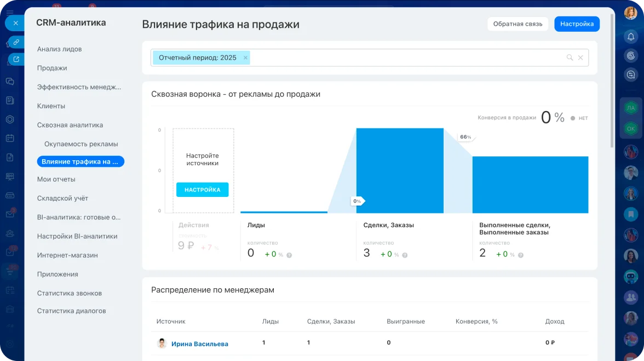
Task: Select Статистика звонков in the sidebar
Action: 70,293
